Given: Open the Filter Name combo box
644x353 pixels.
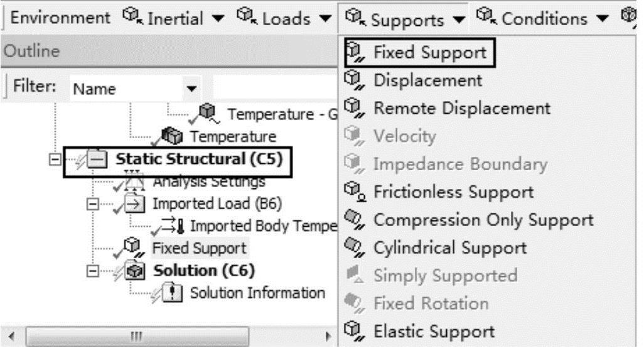Looking at the screenshot, I should click(136, 89).
